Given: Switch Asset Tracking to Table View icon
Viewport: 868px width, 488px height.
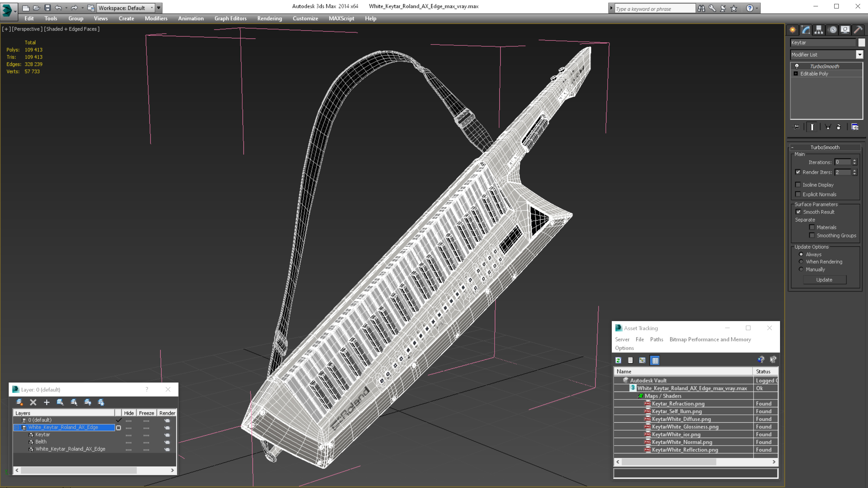Looking at the screenshot, I should point(655,360).
